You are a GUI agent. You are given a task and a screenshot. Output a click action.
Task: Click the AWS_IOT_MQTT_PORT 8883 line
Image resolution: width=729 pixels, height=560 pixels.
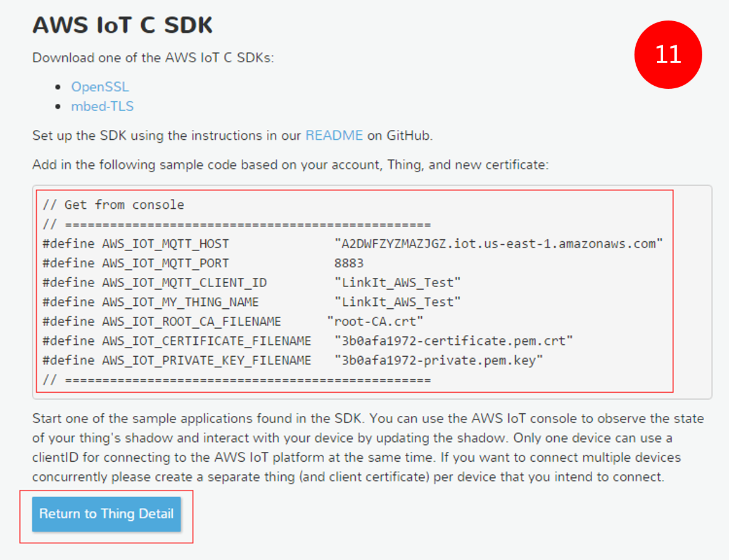[203, 263]
